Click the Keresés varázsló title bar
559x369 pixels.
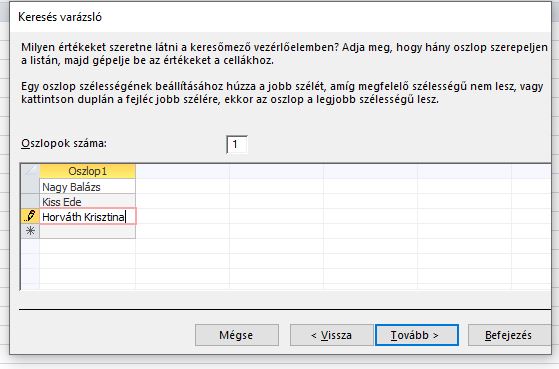280,17
